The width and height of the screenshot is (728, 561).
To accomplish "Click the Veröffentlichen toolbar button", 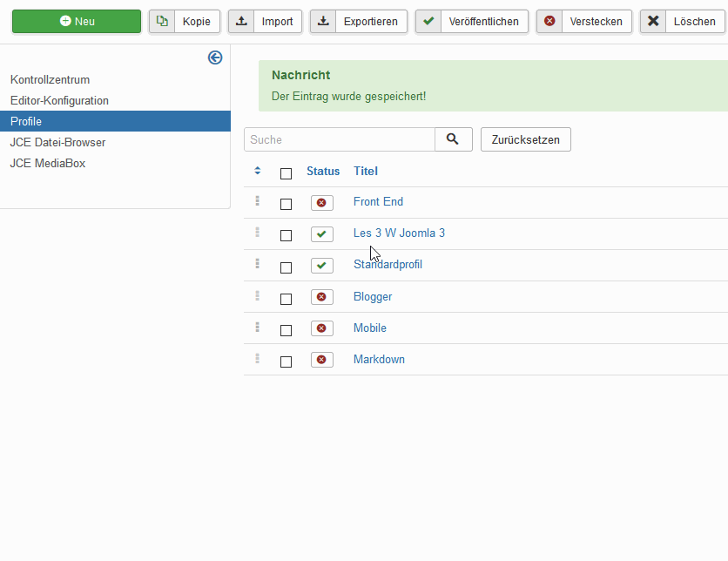I will (x=472, y=22).
